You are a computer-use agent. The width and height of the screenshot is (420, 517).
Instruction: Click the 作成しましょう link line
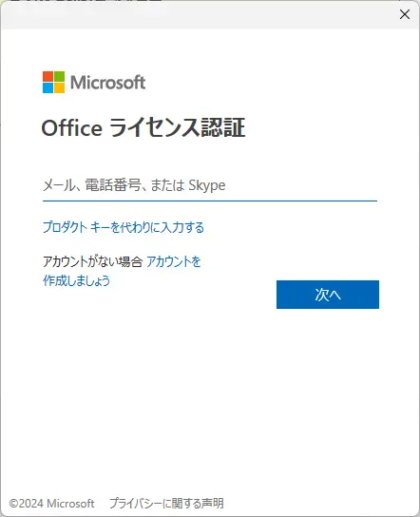(76, 281)
